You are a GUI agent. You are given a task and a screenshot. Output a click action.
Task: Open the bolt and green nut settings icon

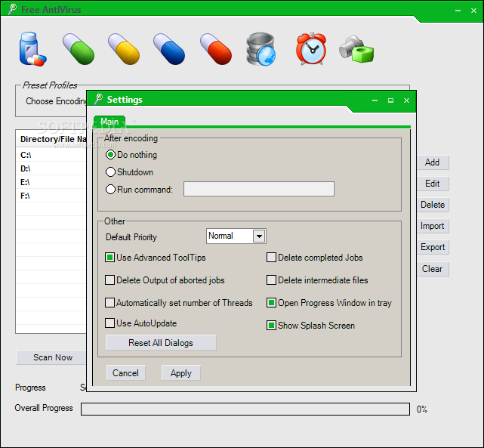coord(356,49)
